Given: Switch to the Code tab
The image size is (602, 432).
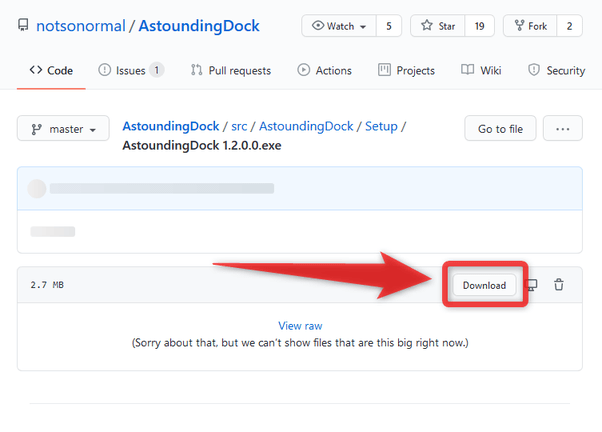Looking at the screenshot, I should tap(51, 71).
